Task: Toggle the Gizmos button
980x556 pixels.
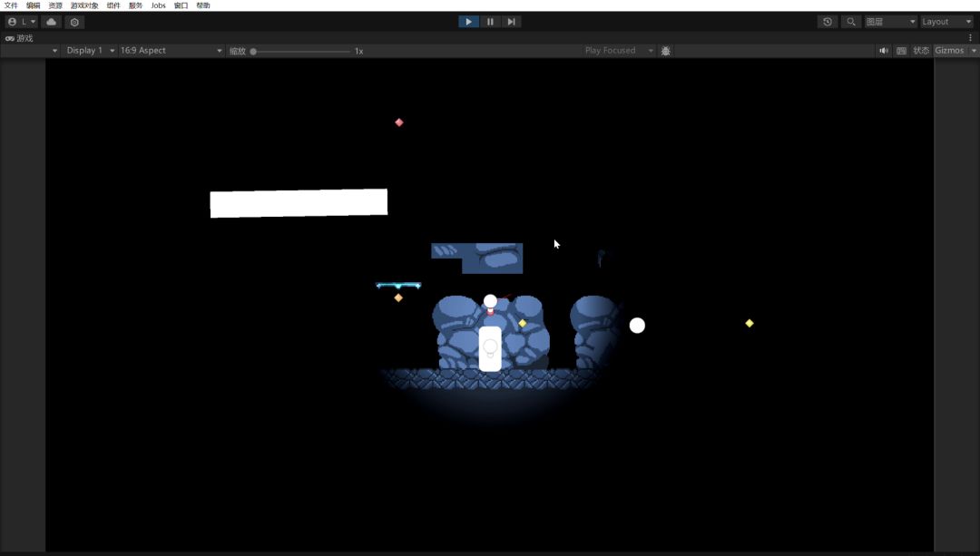Action: (x=949, y=51)
